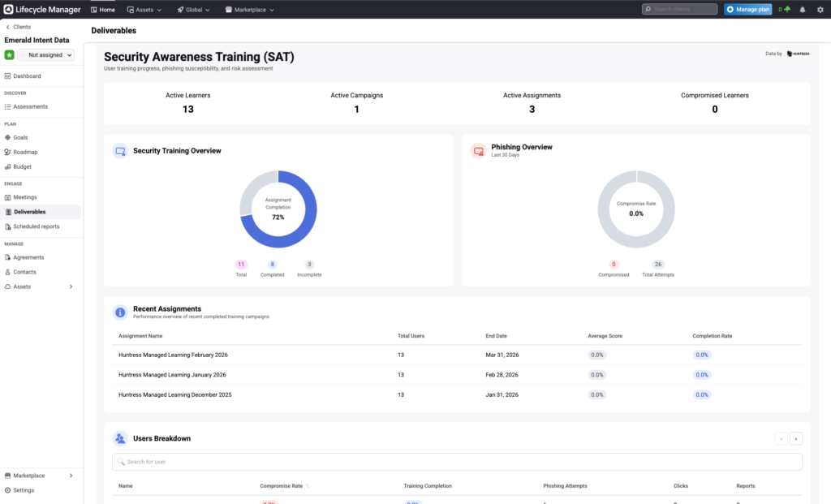Click the Active Learners value 13

click(188, 110)
